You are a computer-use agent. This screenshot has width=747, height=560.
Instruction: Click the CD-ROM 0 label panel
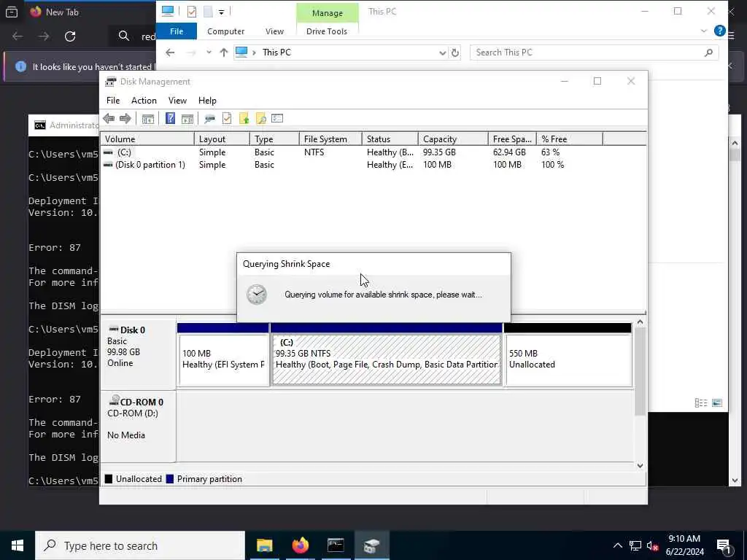coord(138,426)
